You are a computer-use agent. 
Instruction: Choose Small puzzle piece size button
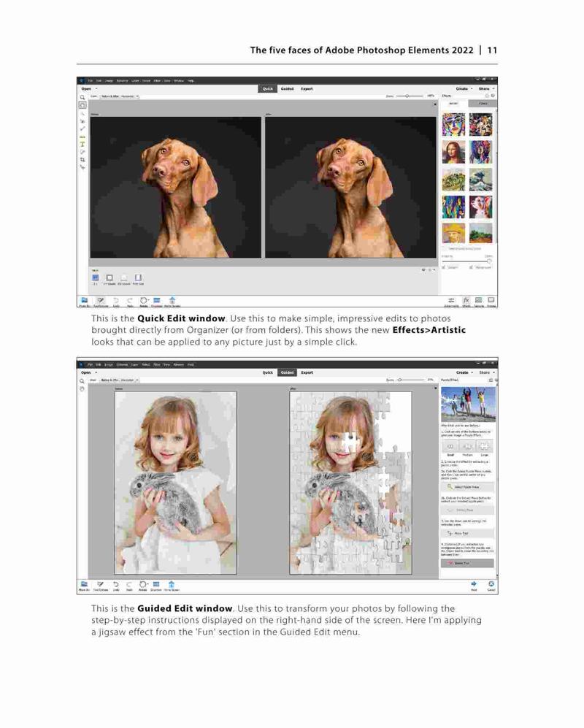coord(450,446)
